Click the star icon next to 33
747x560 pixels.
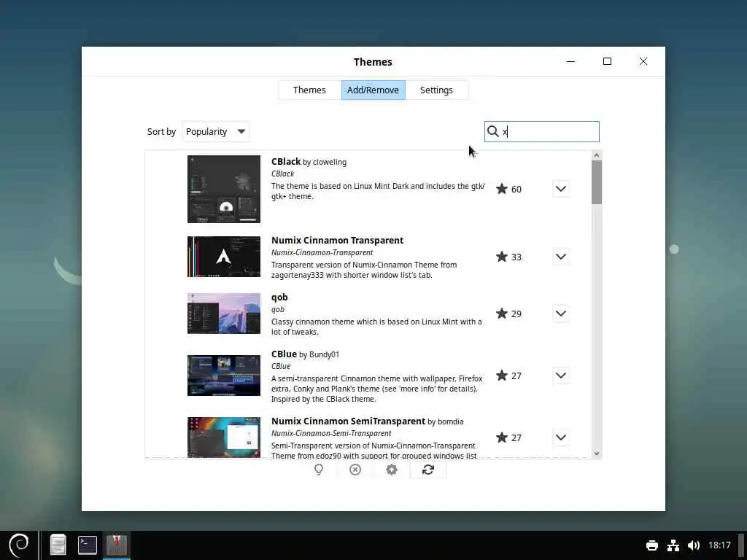click(502, 257)
